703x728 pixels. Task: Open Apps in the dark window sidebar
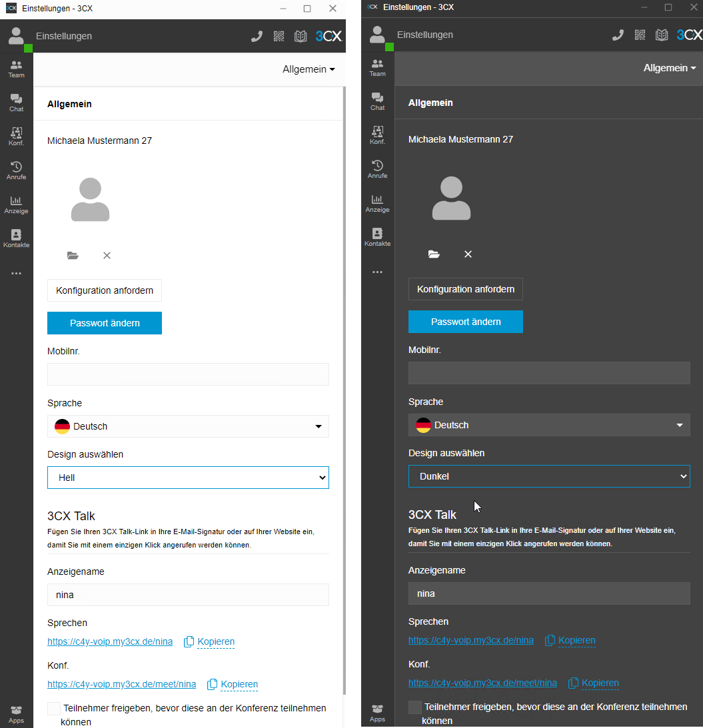[x=377, y=713]
